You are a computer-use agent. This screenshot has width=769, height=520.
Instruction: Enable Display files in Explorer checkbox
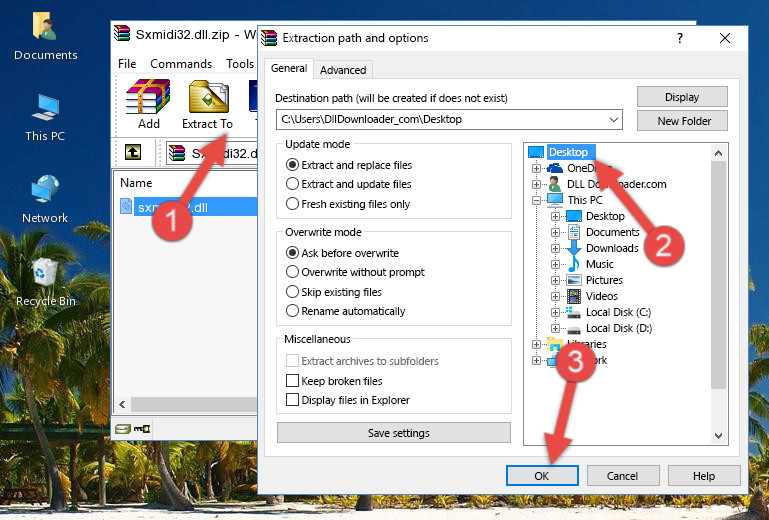click(292, 400)
